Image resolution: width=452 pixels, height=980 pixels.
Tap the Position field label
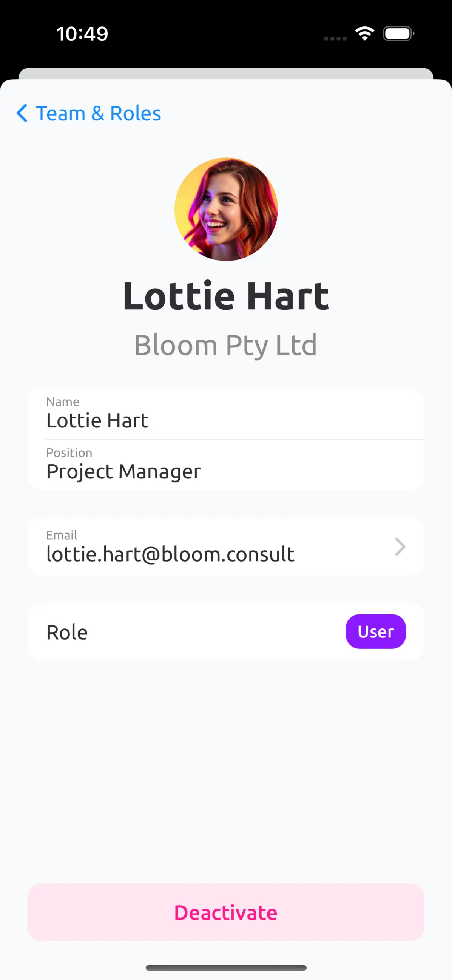[69, 453]
